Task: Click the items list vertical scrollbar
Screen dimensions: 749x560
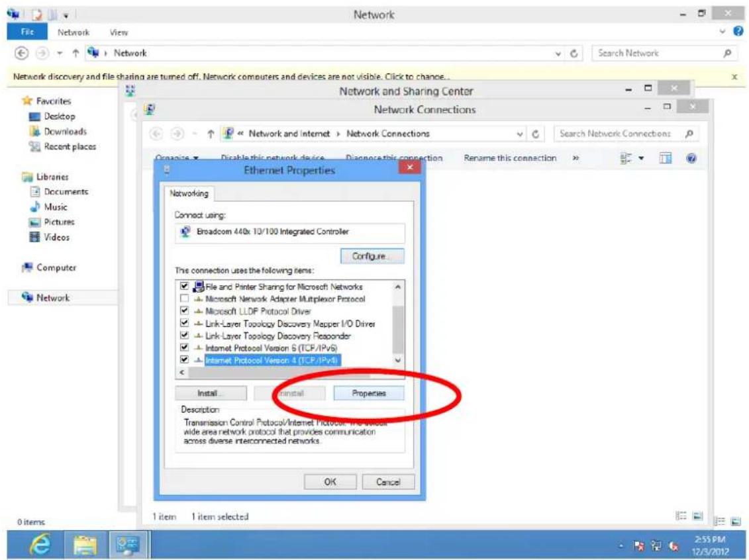Action: tap(398, 323)
